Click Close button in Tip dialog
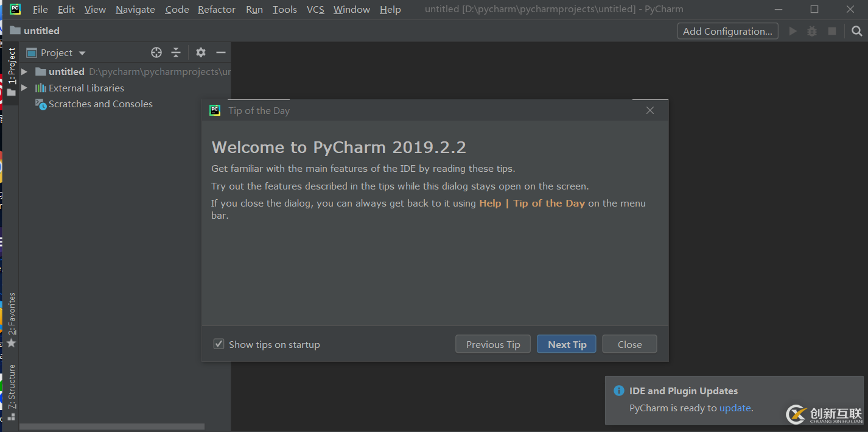This screenshot has width=868, height=432. coord(630,344)
